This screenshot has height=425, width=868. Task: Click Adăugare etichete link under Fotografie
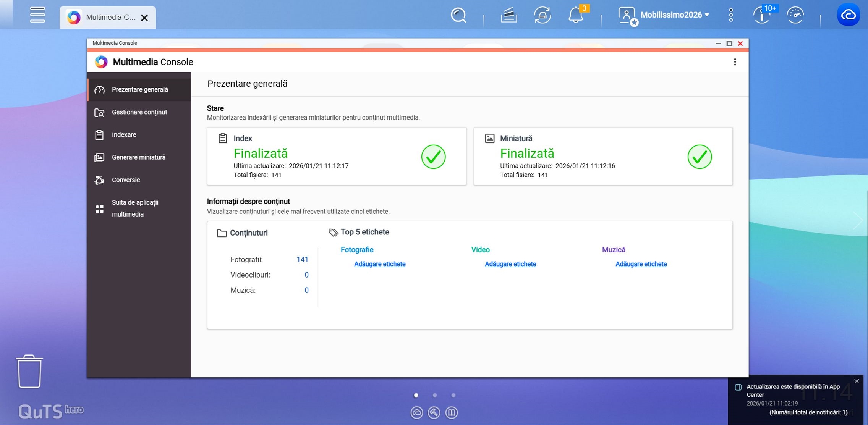click(x=379, y=264)
